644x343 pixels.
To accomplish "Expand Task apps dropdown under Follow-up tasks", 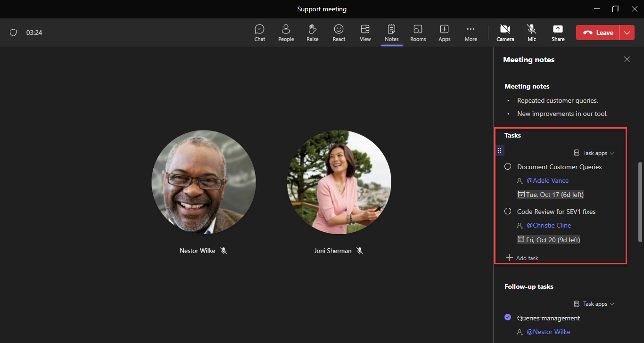I will pos(594,304).
